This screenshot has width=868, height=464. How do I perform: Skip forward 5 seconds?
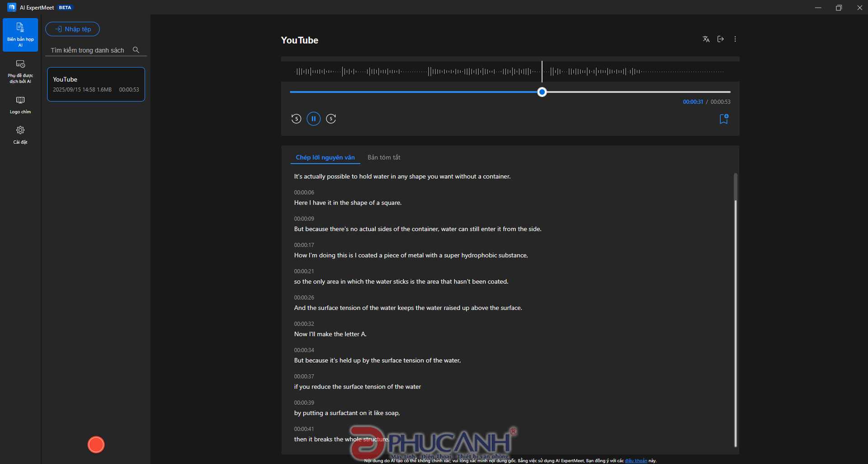pos(331,119)
